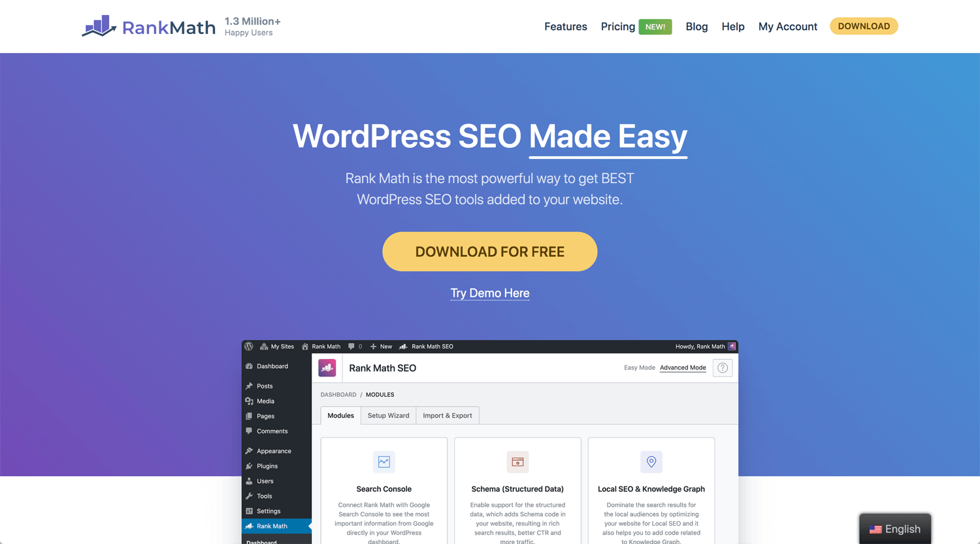Image resolution: width=980 pixels, height=544 pixels.
Task: Follow the Try Demo Here link
Action: click(490, 293)
